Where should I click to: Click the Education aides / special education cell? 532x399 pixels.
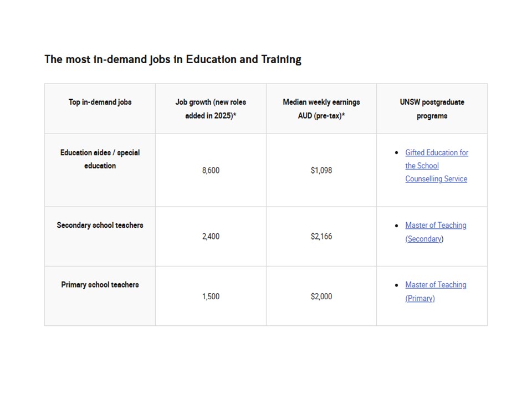coord(100,159)
